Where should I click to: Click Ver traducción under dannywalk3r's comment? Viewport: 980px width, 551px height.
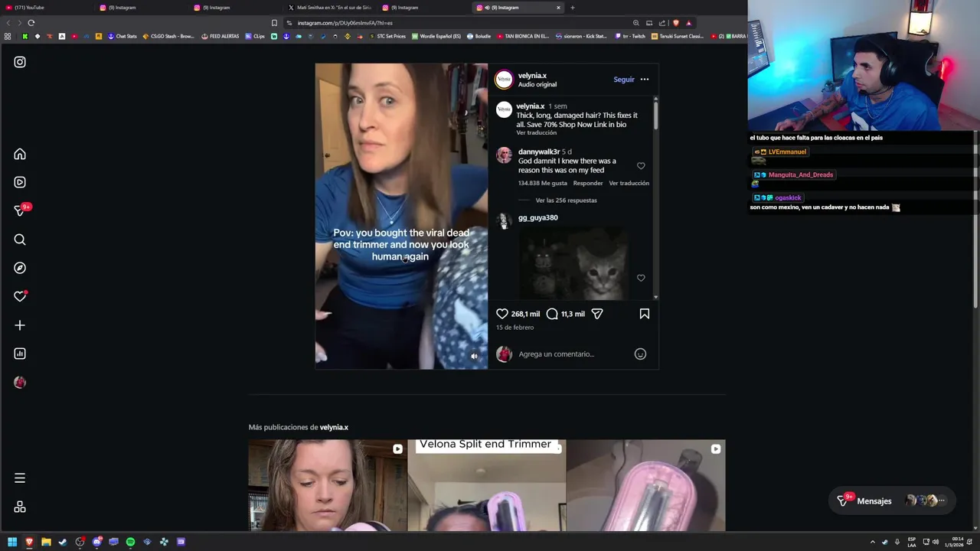pyautogui.click(x=629, y=183)
